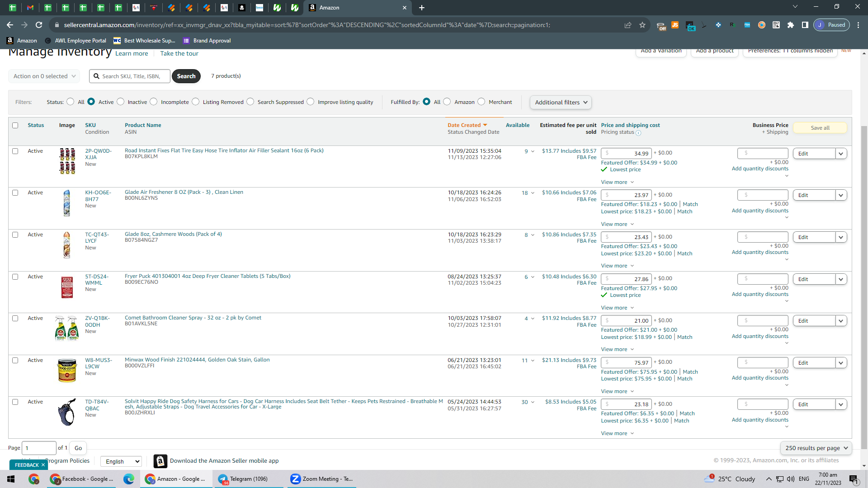
Task: Click the Search button for inventory
Action: 186,76
